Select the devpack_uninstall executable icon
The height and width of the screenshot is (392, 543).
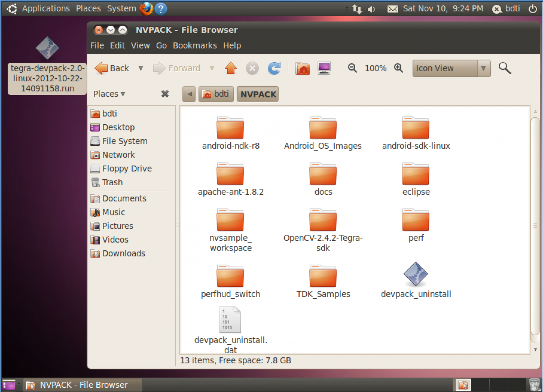pos(416,274)
